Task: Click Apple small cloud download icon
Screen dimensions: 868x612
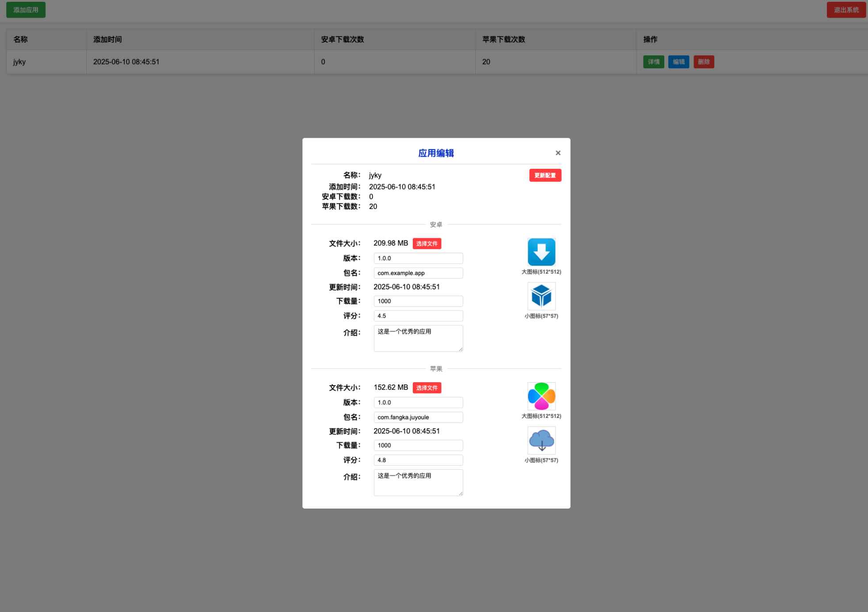Action: [x=541, y=440]
